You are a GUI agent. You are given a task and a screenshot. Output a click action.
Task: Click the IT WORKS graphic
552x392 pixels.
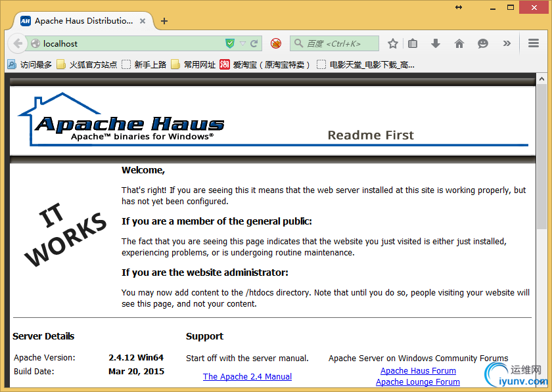65,235
